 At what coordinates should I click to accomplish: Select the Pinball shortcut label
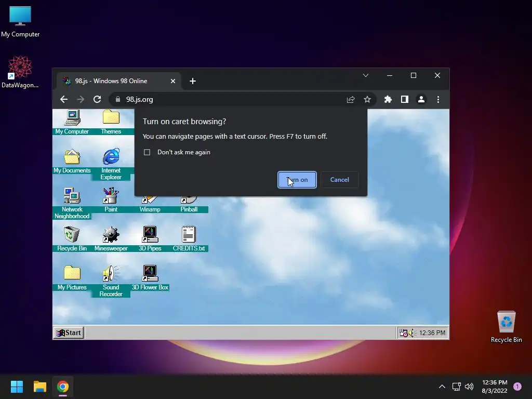(189, 209)
